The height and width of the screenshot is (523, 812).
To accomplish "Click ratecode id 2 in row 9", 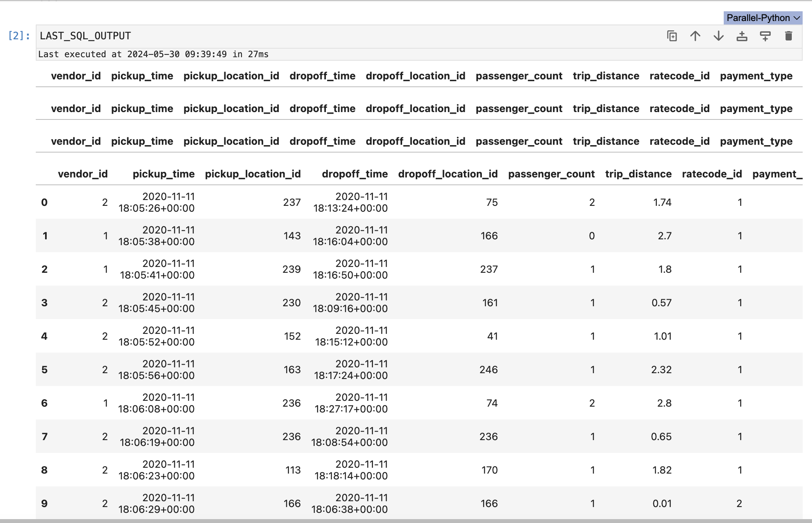I will (739, 504).
